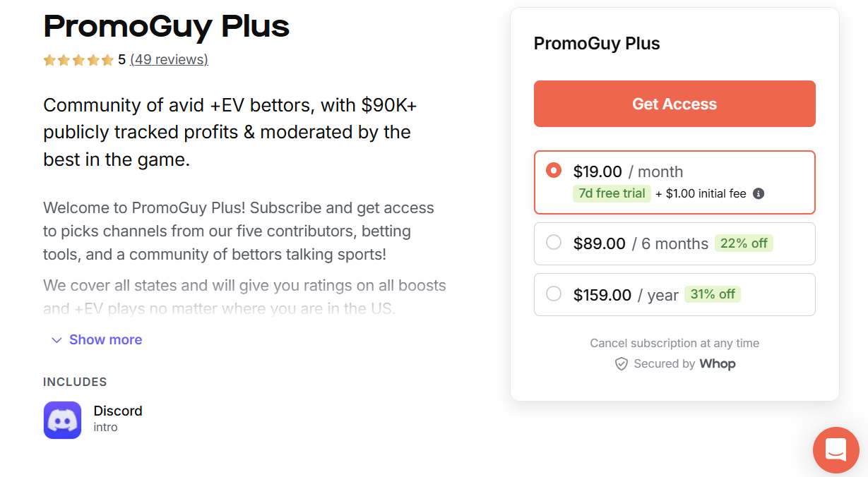Select the $159.00 yearly plan radio button
Image resolution: width=868 pixels, height=477 pixels.
point(554,294)
